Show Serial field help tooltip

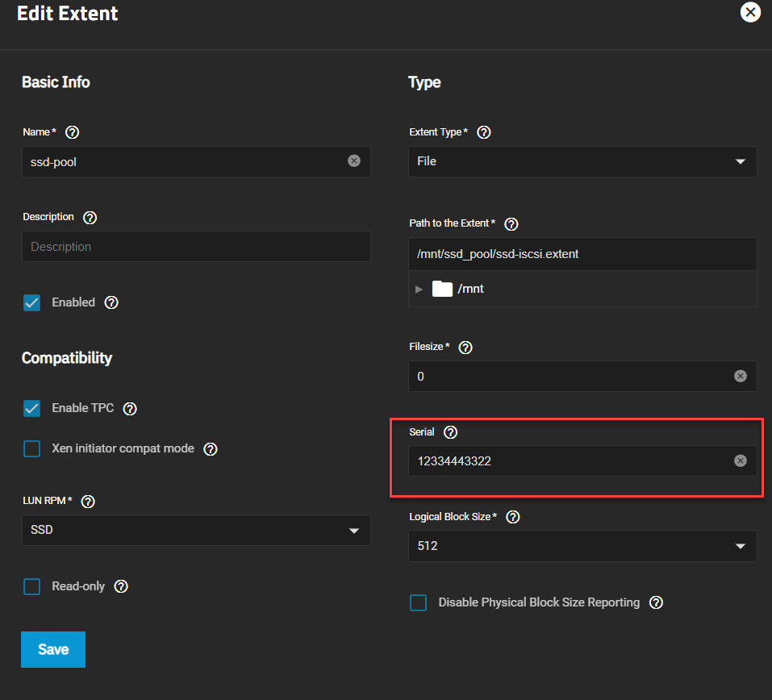[450, 432]
